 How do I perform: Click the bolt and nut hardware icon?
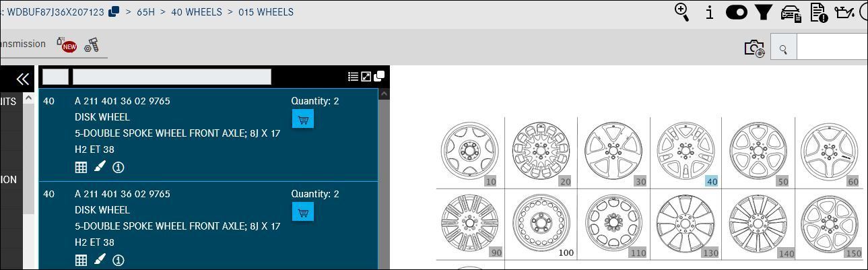coord(92,45)
